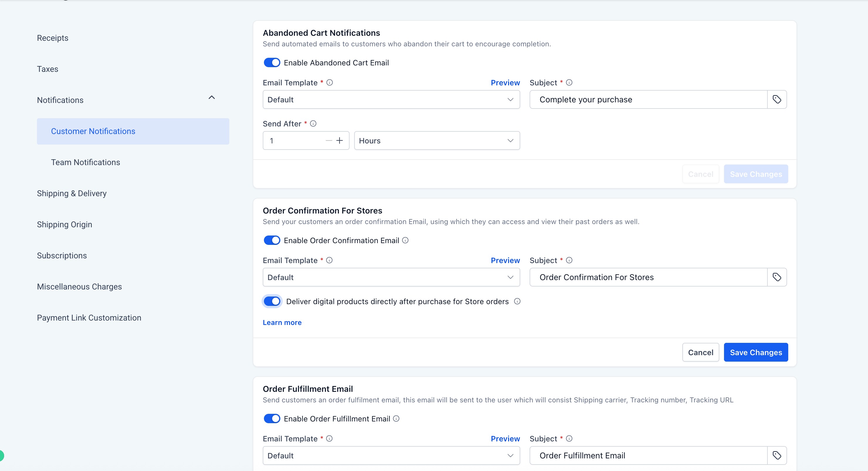Click tag icon beside Order Fulfillment Email subject

777,455
